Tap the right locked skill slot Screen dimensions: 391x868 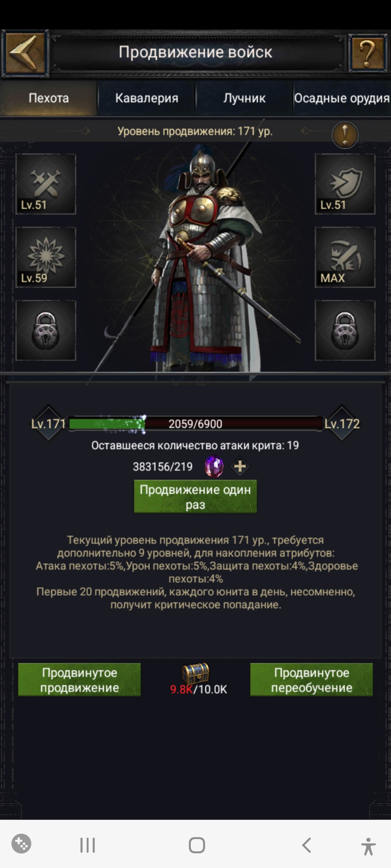tap(345, 330)
